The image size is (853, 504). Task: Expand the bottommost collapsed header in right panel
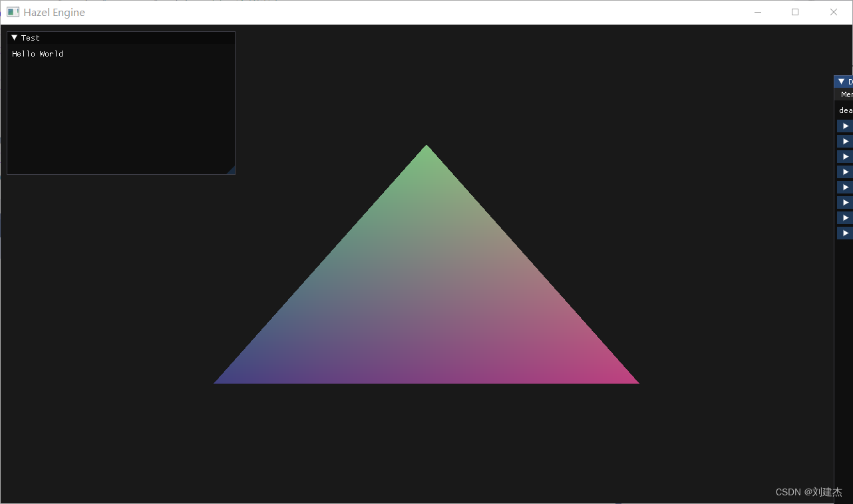[x=845, y=233]
